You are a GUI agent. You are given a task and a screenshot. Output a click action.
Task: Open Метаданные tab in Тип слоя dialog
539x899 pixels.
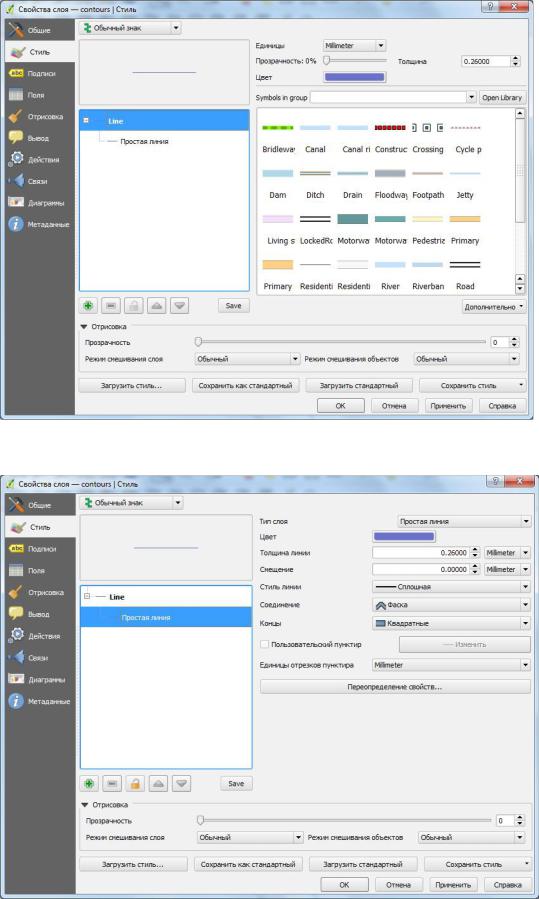pos(38,701)
